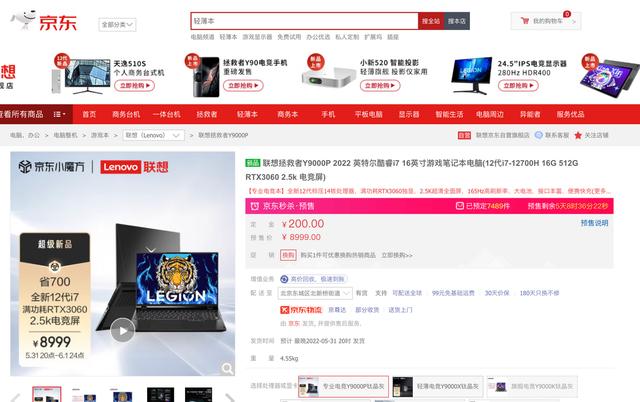Open the Y90 gaming phone image
Viewport: 640px width, 402px height.
point(205,77)
